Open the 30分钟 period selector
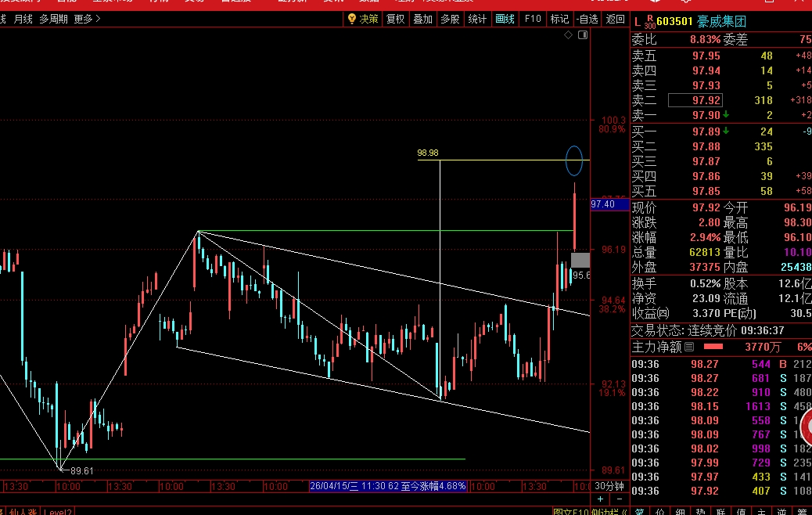Image resolution: width=812 pixels, height=515 pixels. coord(609,486)
